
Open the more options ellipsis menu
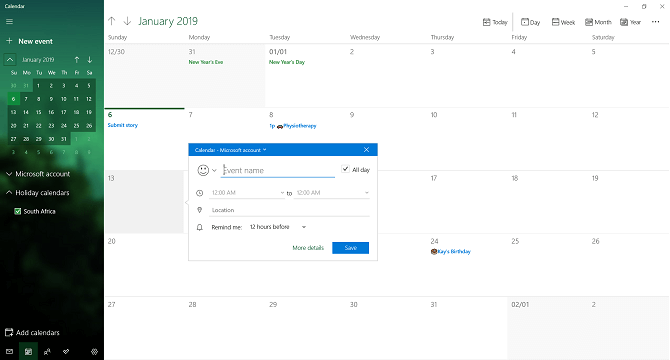point(655,22)
